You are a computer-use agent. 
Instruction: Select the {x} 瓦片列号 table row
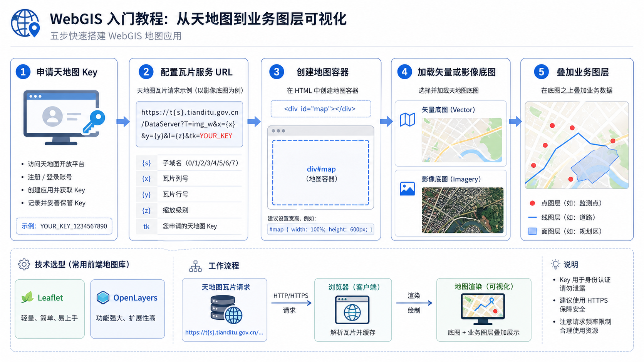(189, 179)
